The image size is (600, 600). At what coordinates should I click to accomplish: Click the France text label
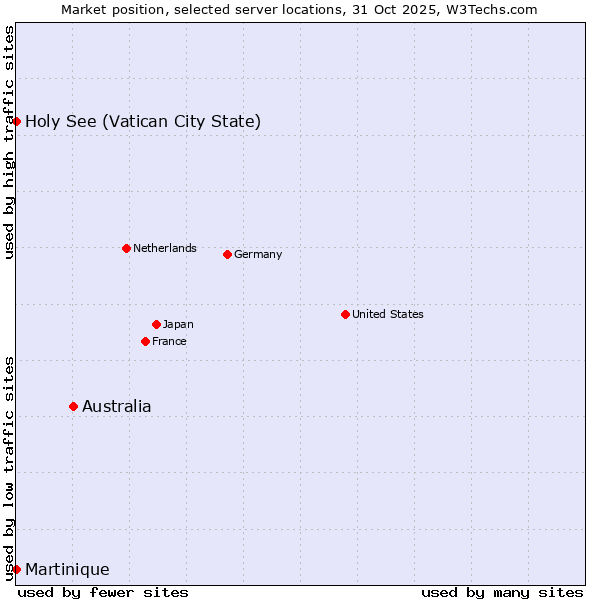(169, 341)
